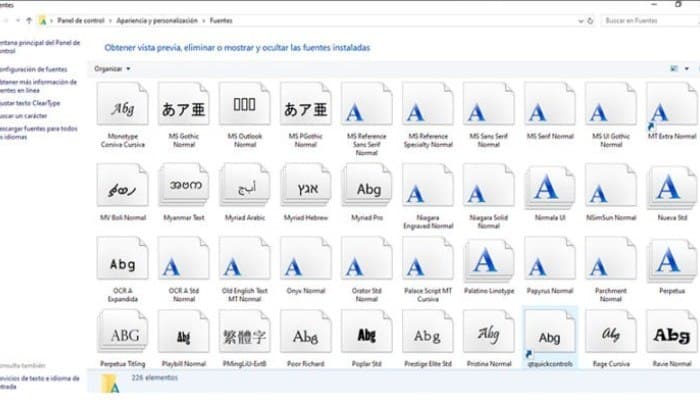Select the Rage Cursiva font icon
The image size is (700, 400).
611,332
